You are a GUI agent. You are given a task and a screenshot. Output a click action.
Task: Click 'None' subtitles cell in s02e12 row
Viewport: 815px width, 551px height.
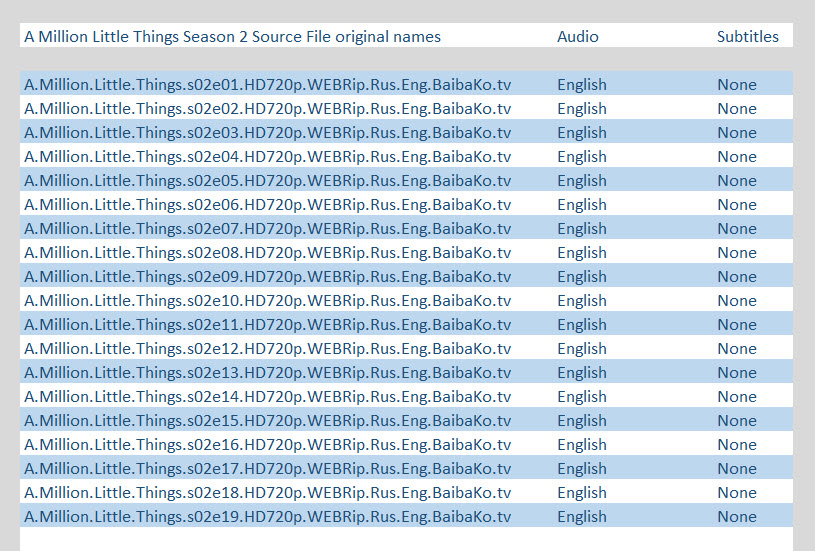pyautogui.click(x=737, y=348)
